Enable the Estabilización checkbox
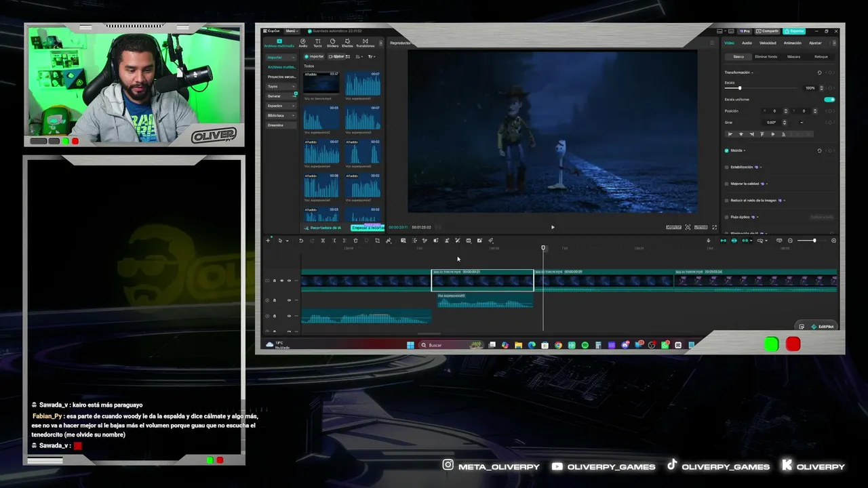Image resolution: width=868 pixels, height=488 pixels. (x=727, y=167)
